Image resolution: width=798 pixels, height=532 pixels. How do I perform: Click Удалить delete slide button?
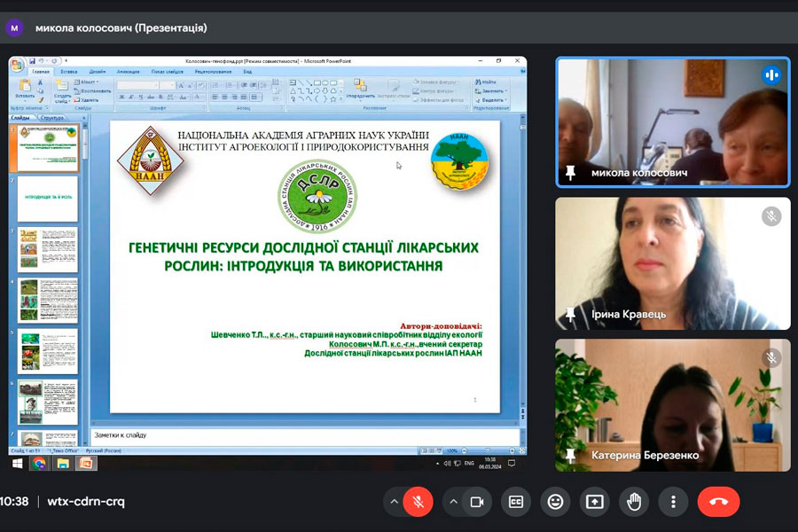pyautogui.click(x=87, y=100)
